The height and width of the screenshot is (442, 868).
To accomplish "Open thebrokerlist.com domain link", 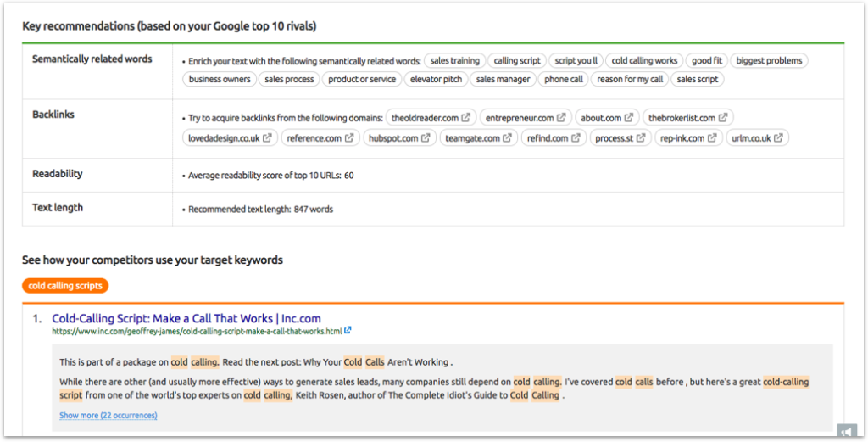I will [x=682, y=118].
